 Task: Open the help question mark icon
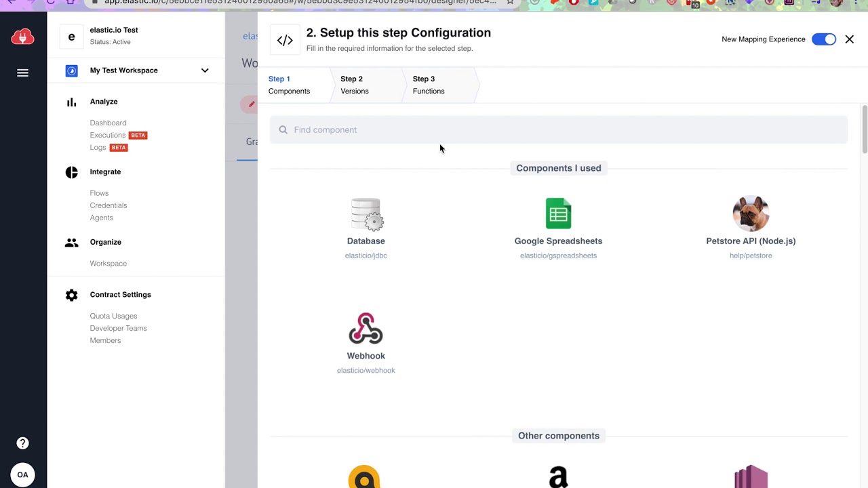click(x=22, y=443)
